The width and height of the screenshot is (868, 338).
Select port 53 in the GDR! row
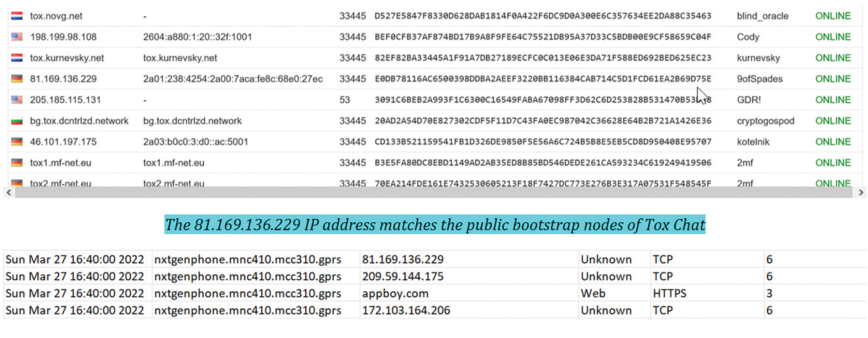344,99
